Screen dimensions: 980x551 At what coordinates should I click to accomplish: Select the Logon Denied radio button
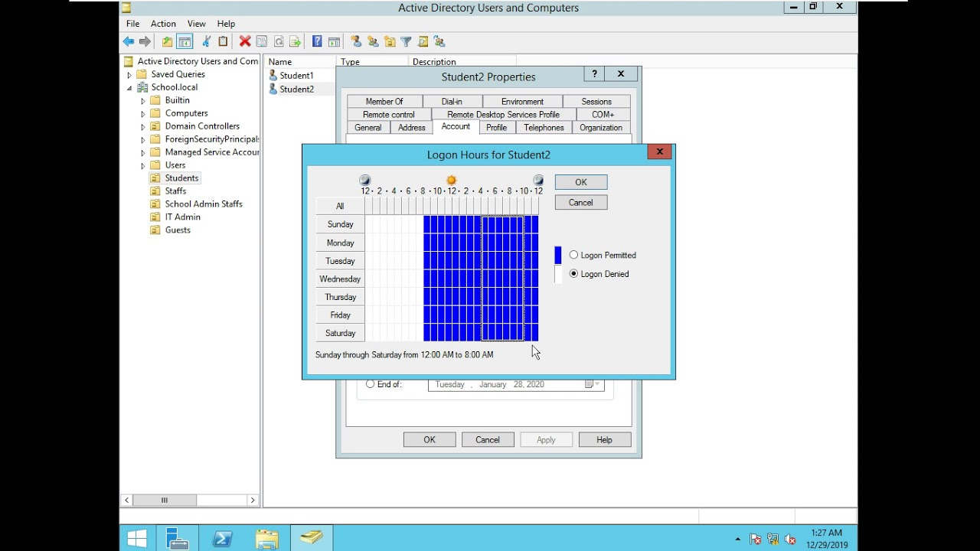coord(573,273)
